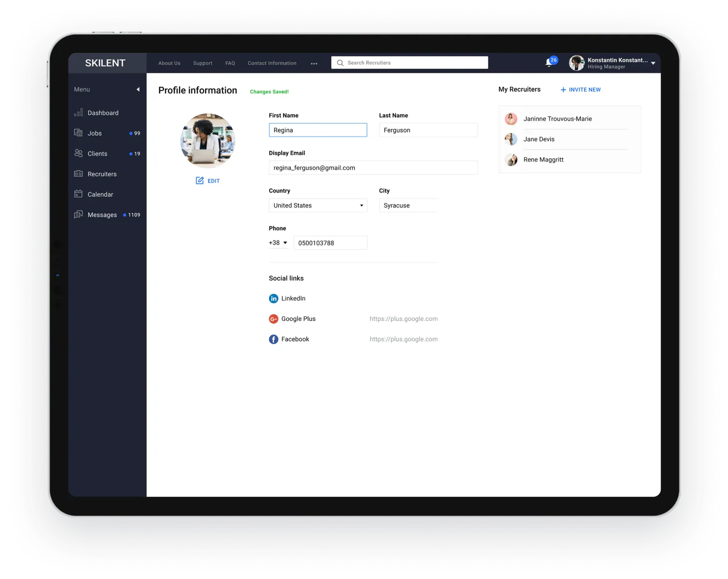Collapse the Menu sidebar arrow
The width and height of the screenshot is (728, 579).
pos(138,89)
